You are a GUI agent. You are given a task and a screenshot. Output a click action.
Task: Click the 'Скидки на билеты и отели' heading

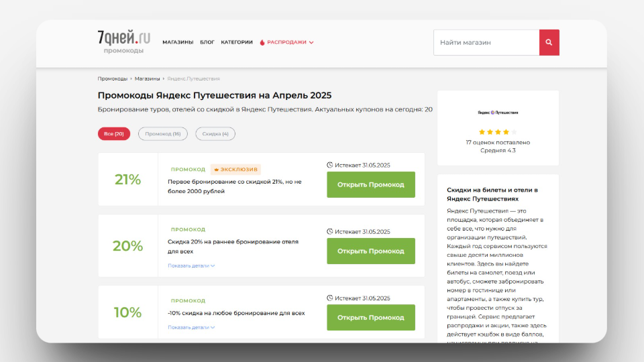(x=492, y=194)
